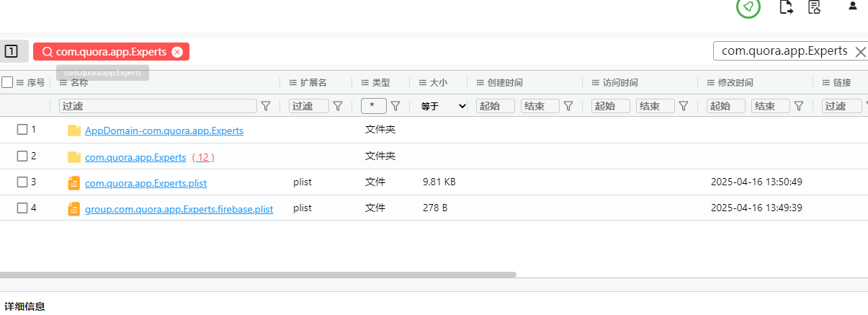Screen dimensions: 868x315
Task: Click the plist extension cell in row 3
Action: 303,182
